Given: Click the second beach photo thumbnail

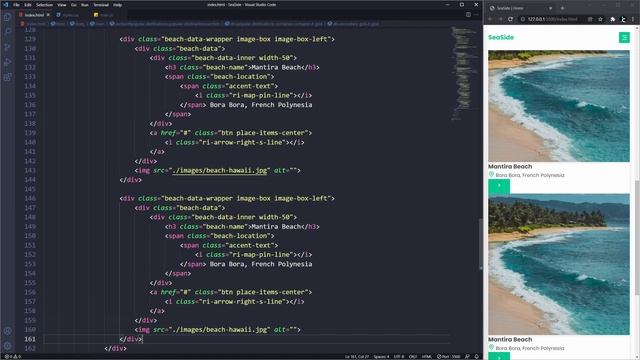Looking at the screenshot, I should pyautogui.click(x=559, y=264).
